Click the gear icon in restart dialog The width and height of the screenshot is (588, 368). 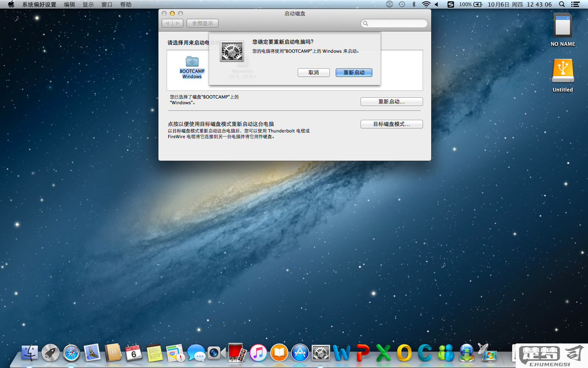232,51
